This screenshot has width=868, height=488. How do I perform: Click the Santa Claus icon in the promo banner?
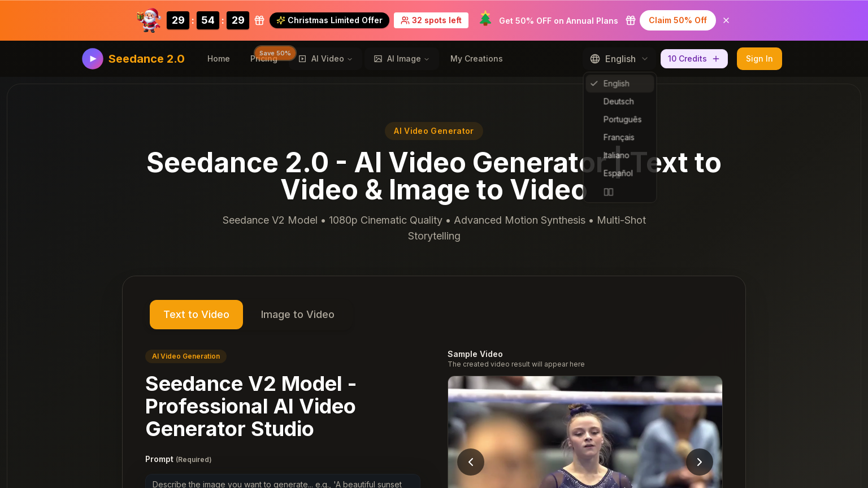[x=147, y=19]
